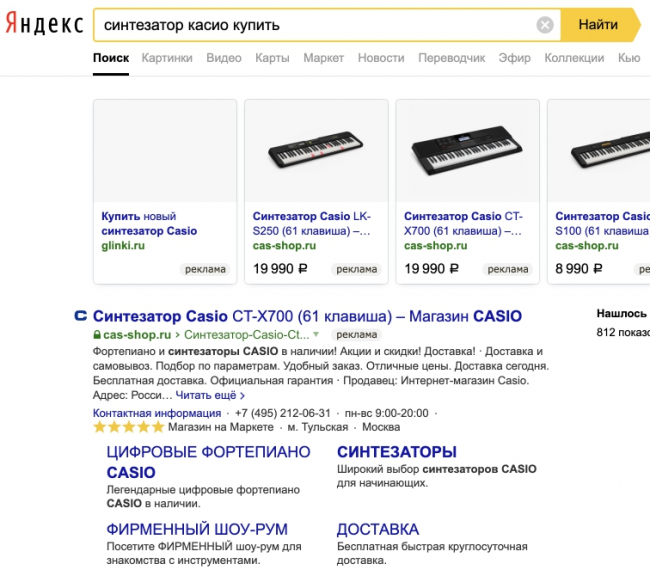
Task: Open the ДОСТАВКА sitelink
Action: tap(378, 529)
